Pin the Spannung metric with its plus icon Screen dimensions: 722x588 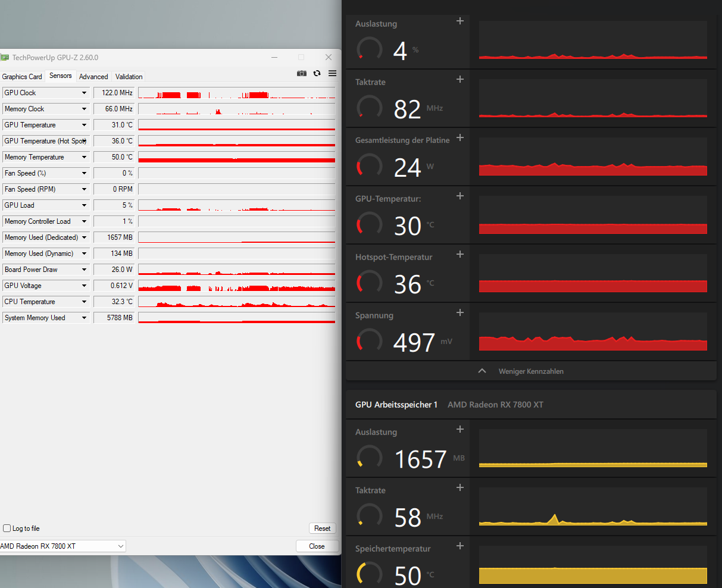coord(460,312)
